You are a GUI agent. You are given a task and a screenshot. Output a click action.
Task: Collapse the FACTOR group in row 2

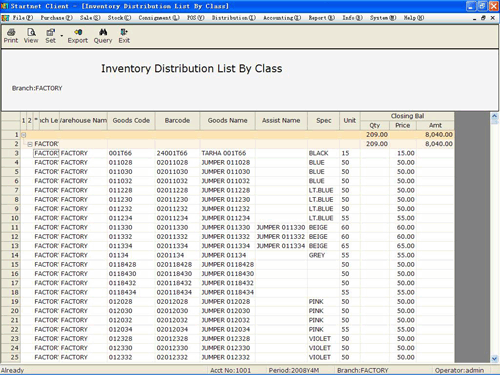[30, 144]
